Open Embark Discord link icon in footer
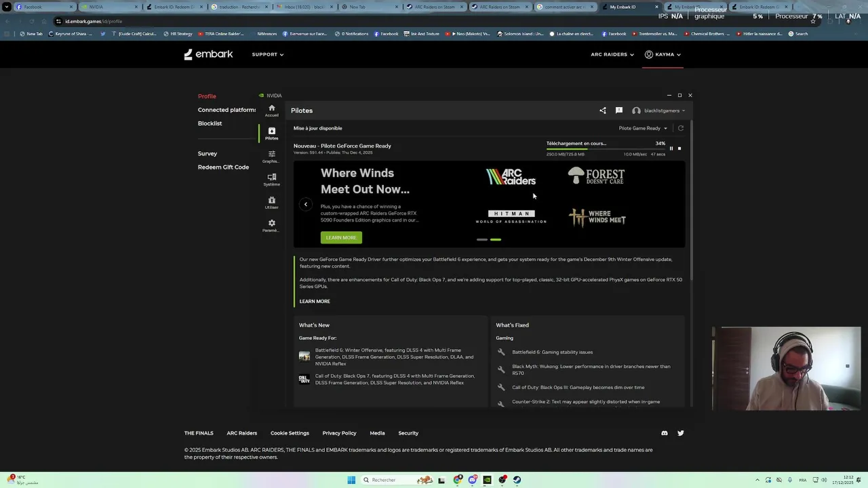The height and width of the screenshot is (488, 868). (x=665, y=433)
